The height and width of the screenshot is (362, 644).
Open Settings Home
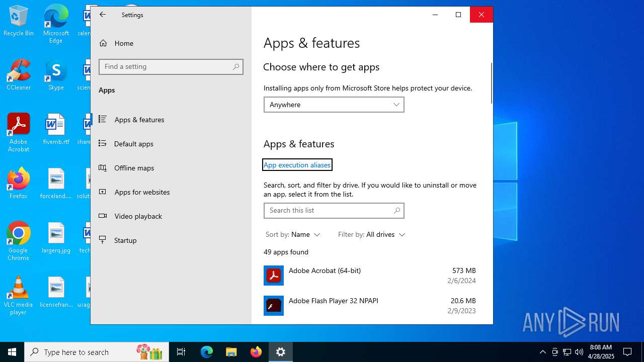(171, 43)
